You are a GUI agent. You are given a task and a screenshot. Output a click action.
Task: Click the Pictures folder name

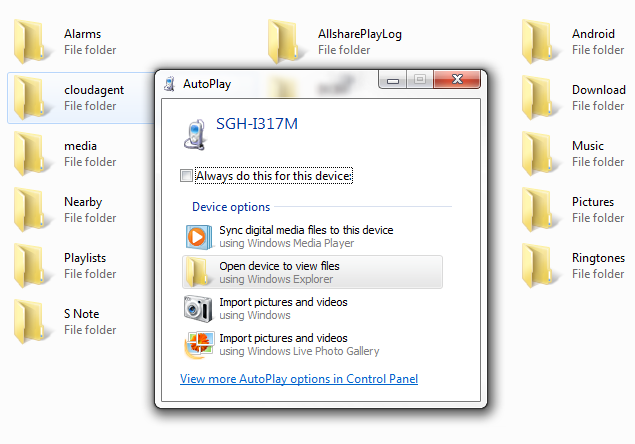(x=593, y=202)
